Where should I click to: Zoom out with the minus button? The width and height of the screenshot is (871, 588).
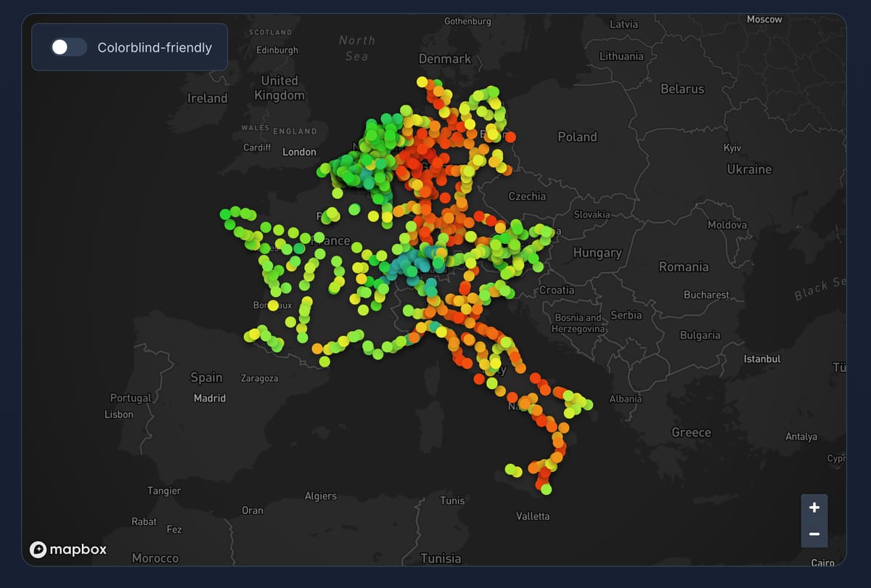pyautogui.click(x=814, y=534)
